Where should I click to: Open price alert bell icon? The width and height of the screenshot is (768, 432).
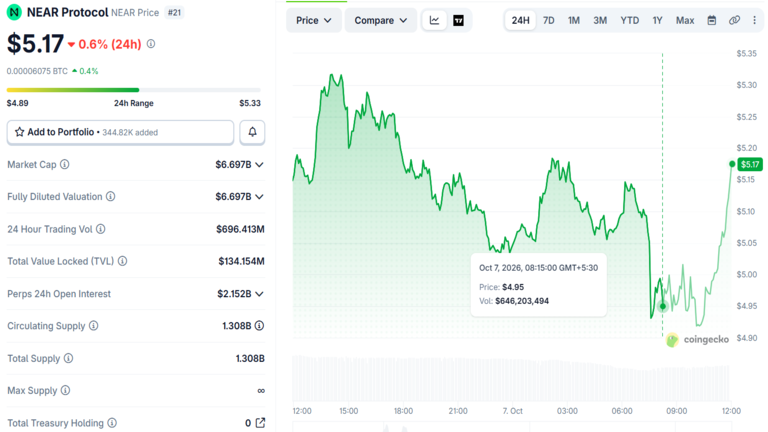click(x=252, y=132)
